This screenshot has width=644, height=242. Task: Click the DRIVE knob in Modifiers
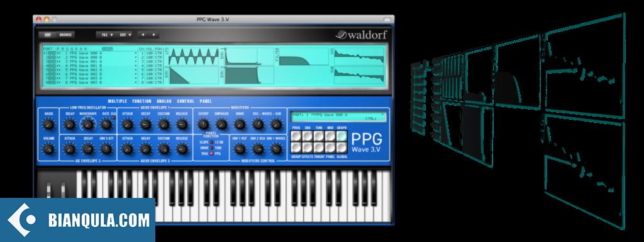[x=240, y=124]
